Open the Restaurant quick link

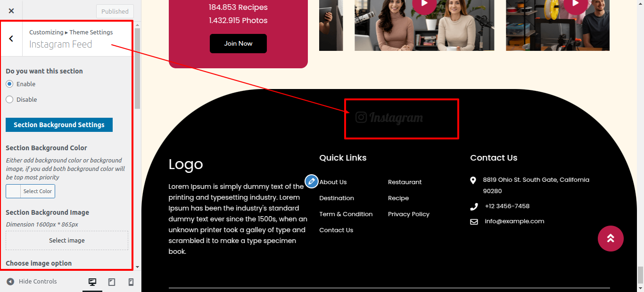point(405,182)
